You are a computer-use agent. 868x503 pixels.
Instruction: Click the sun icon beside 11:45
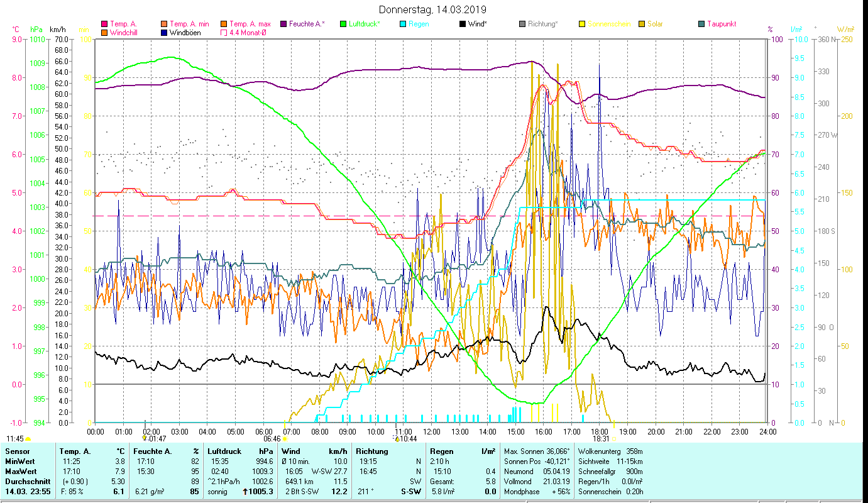[x=28, y=439]
